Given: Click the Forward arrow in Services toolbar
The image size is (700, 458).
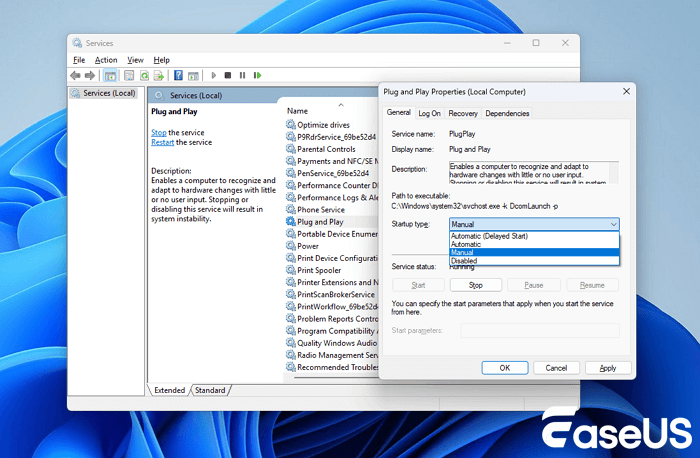Looking at the screenshot, I should point(90,75).
